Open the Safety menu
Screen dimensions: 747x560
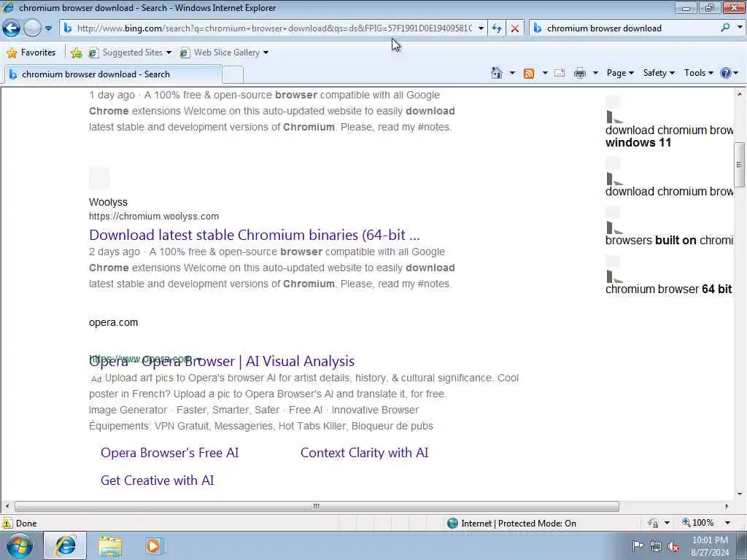point(659,73)
